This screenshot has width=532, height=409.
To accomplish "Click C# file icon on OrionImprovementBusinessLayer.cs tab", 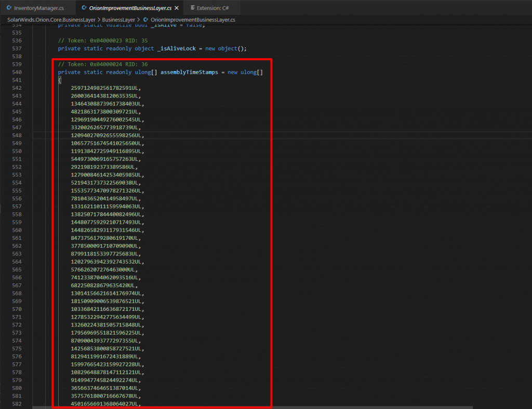I will [x=84, y=7].
